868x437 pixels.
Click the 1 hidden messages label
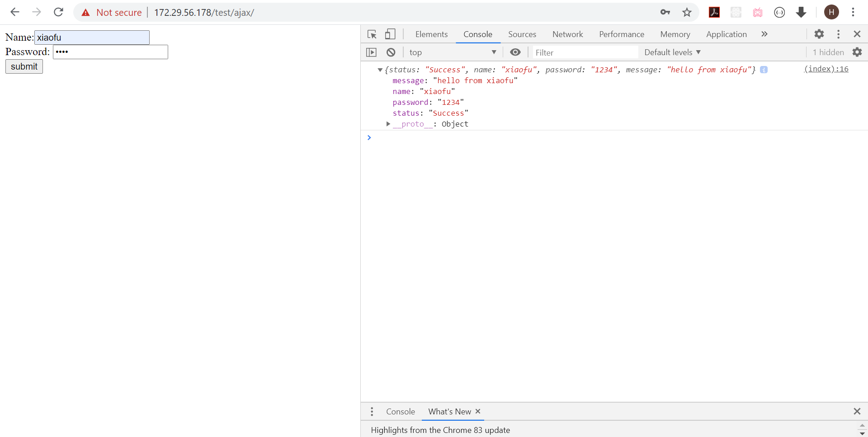tap(828, 52)
